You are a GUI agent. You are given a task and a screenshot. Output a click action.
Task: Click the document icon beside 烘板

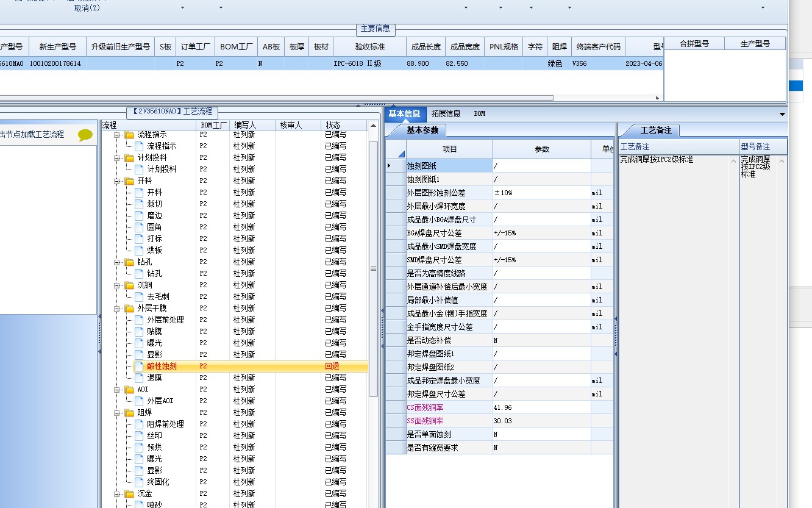coord(139,250)
